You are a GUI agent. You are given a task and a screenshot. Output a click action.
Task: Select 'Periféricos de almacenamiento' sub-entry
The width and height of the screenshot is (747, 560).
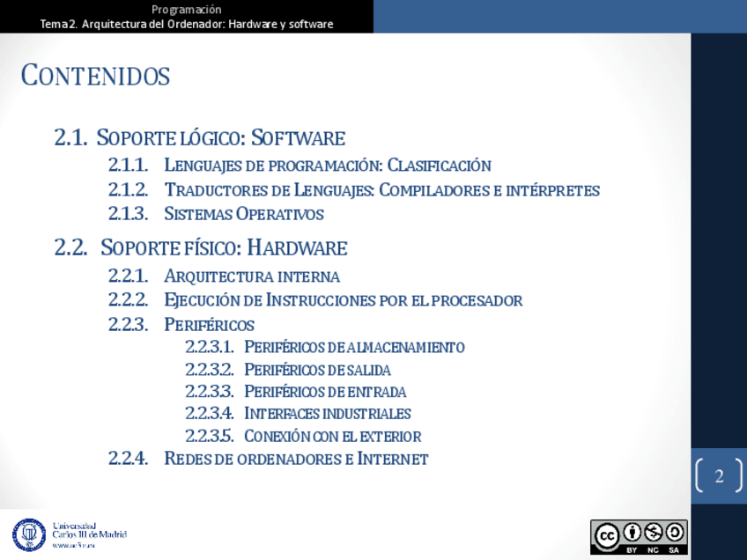(x=354, y=347)
